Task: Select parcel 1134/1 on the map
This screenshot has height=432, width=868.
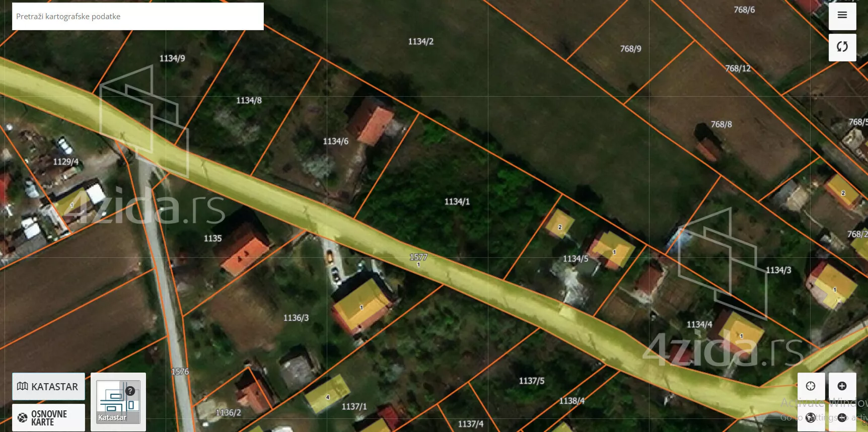Action: (457, 201)
